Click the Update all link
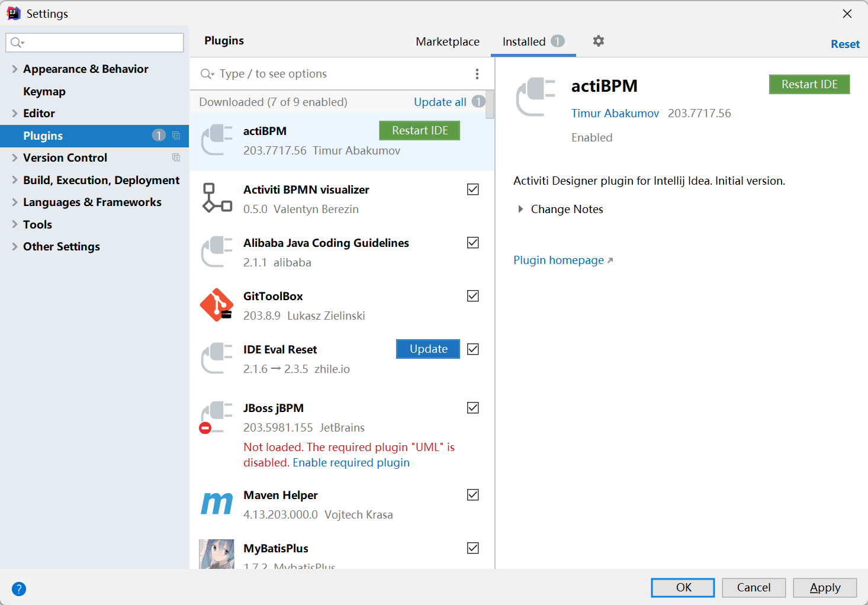This screenshot has width=868, height=605. point(440,102)
